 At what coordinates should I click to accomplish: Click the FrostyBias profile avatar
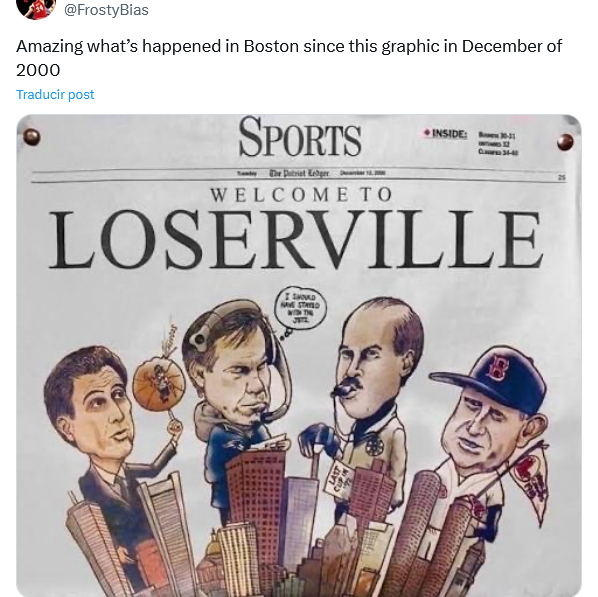pos(36,8)
